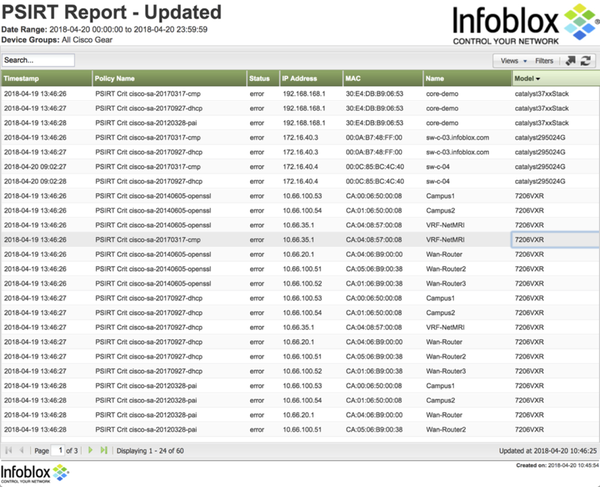Click the export report icon
This screenshot has height=487, width=600.
(571, 60)
